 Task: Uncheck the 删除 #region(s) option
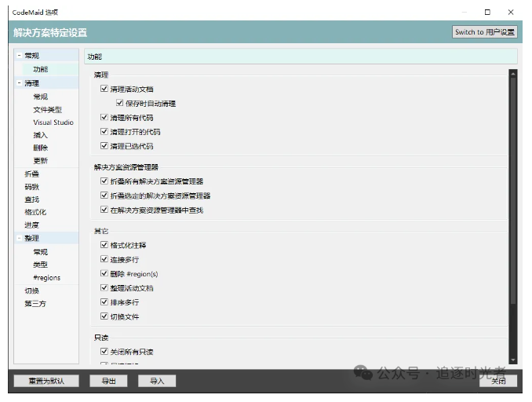[104, 273]
